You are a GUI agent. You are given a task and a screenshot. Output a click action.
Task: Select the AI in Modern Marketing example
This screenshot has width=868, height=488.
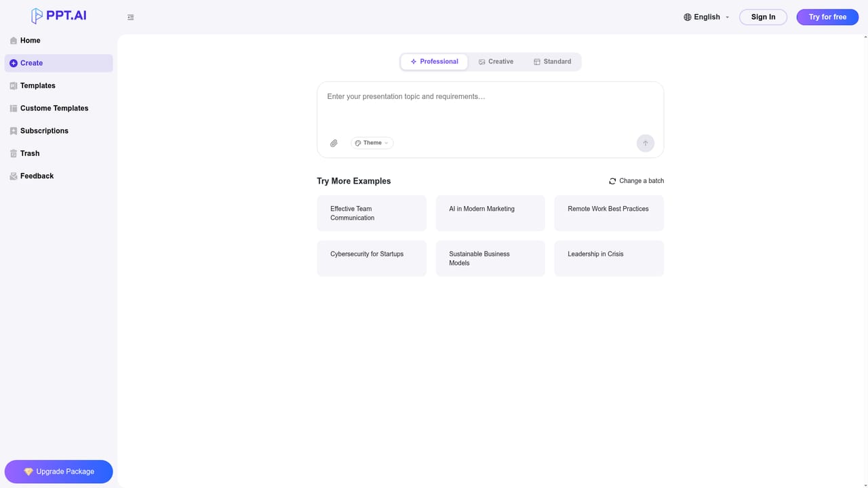[490, 213]
